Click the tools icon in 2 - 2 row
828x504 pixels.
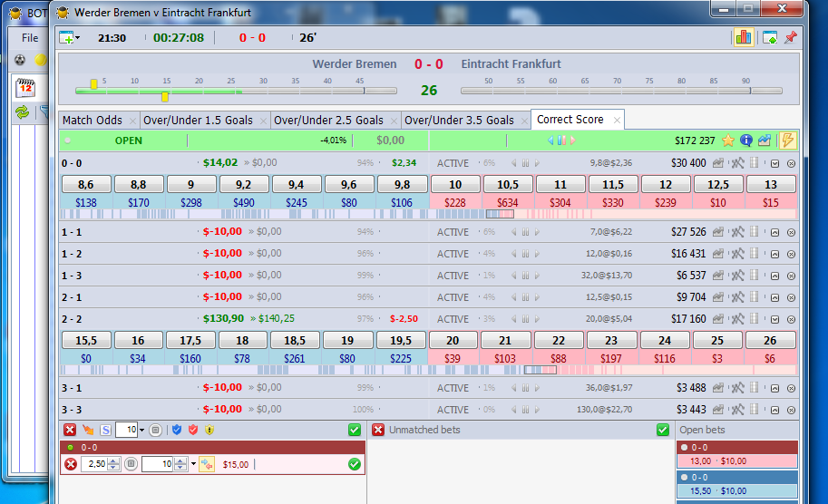click(737, 319)
